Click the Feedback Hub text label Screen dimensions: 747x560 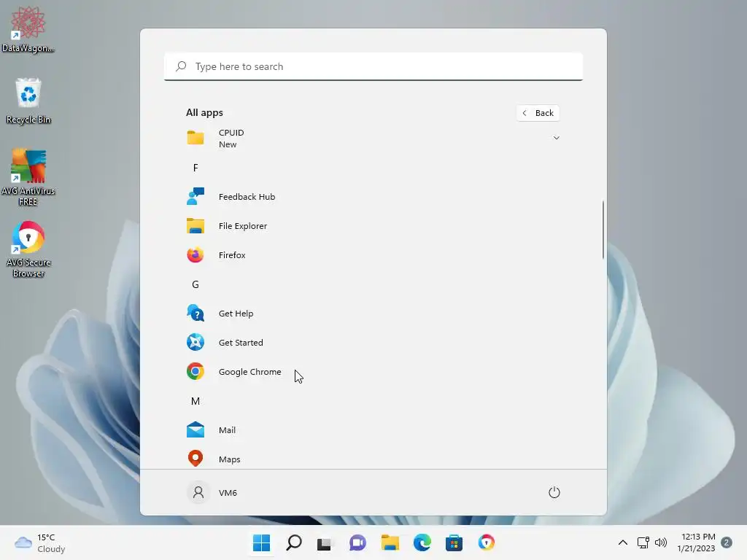[247, 197]
